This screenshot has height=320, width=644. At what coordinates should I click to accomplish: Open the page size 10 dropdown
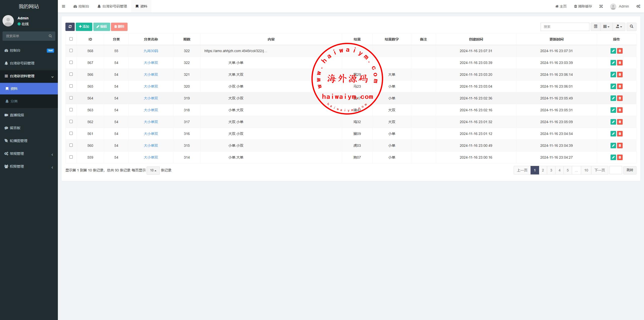click(x=153, y=170)
